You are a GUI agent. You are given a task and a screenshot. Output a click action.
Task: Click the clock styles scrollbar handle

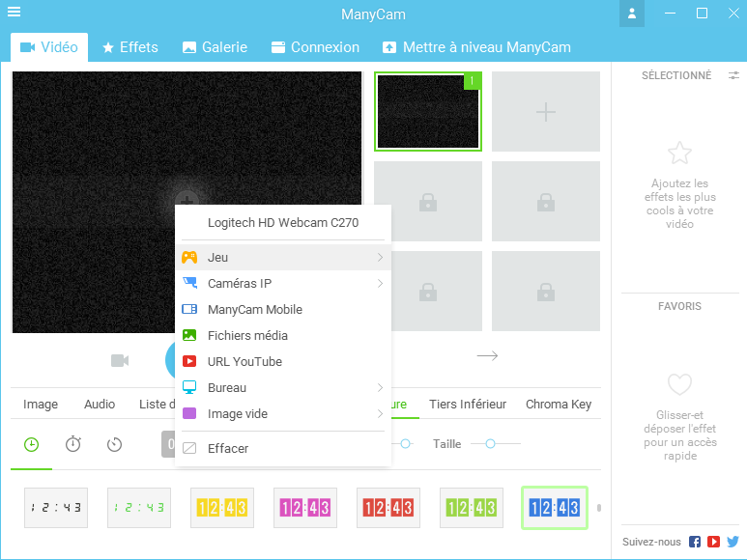click(x=599, y=508)
